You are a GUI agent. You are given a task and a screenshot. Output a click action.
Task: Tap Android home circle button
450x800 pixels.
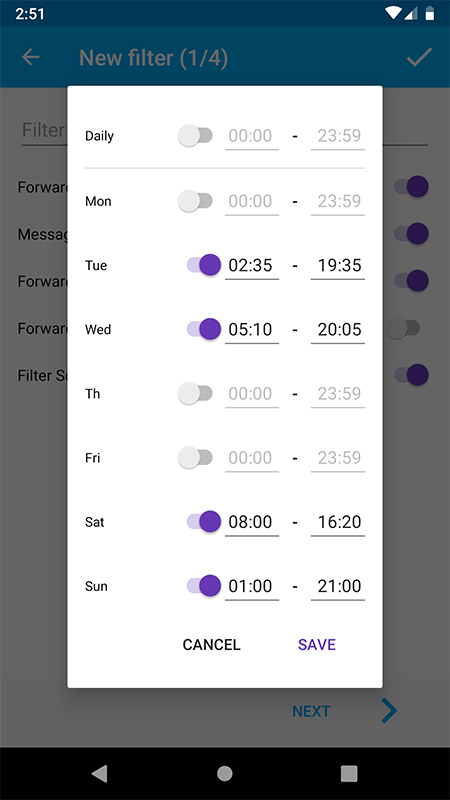tap(224, 773)
